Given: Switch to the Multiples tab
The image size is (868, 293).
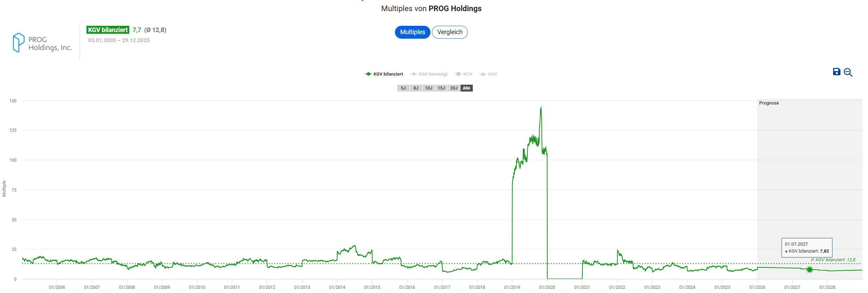Looking at the screenshot, I should (x=412, y=32).
